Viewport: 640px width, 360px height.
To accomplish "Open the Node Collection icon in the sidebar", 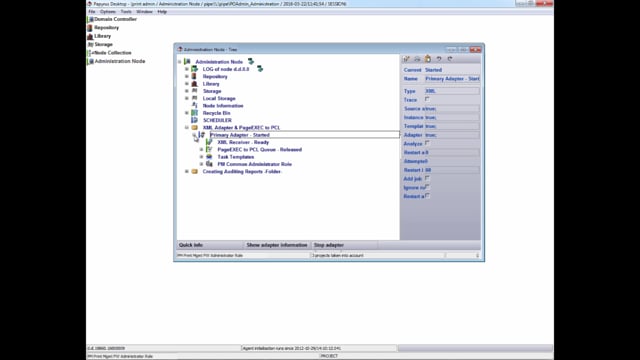I will [x=90, y=53].
